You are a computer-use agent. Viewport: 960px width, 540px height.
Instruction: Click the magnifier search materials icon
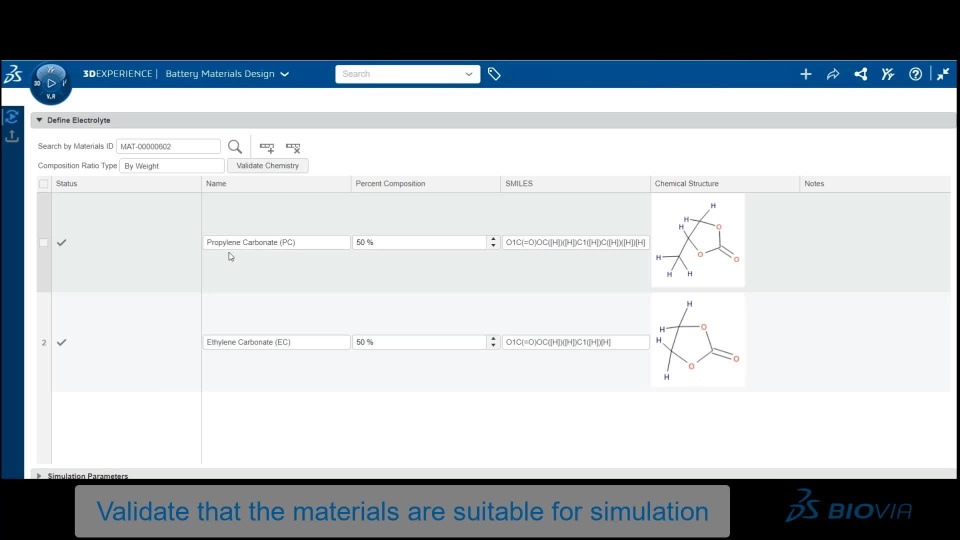[x=235, y=147]
